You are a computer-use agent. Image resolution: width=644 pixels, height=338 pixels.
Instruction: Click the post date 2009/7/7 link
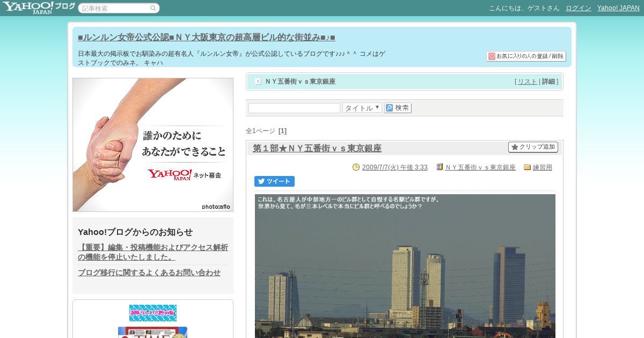pyautogui.click(x=395, y=167)
